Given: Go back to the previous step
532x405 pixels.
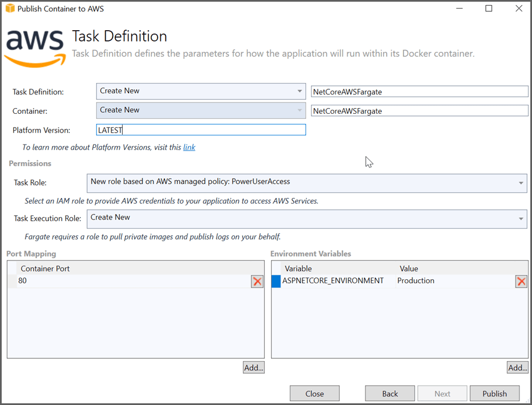Looking at the screenshot, I should 390,393.
